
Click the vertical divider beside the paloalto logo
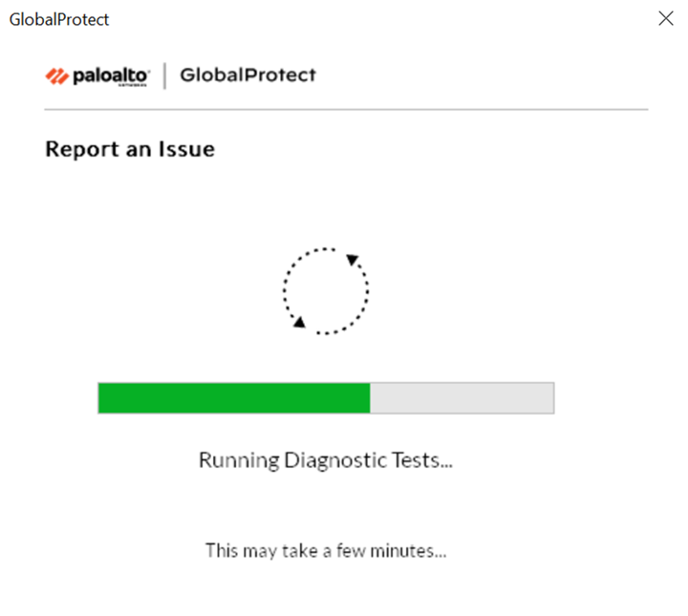pos(165,76)
